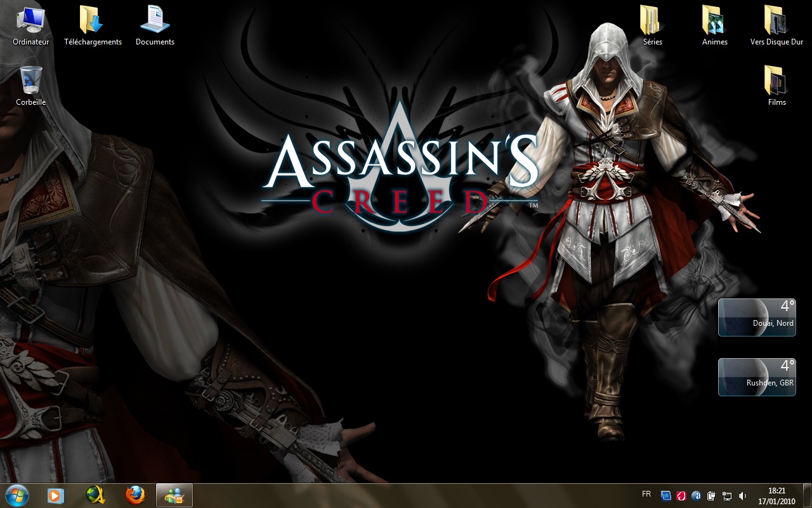Click the blue 'a' tray icon
Viewport: 812px width, 508px height.
coord(697,495)
